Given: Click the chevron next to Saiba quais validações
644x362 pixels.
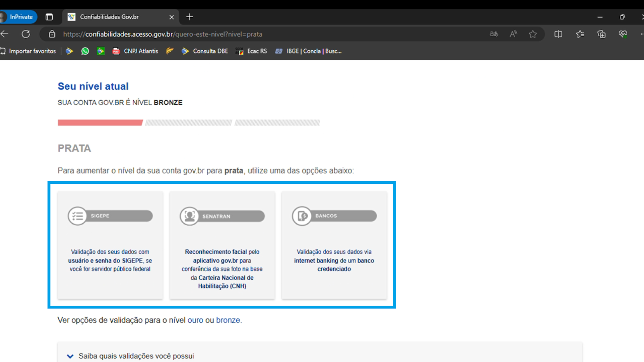Looking at the screenshot, I should click(x=70, y=356).
